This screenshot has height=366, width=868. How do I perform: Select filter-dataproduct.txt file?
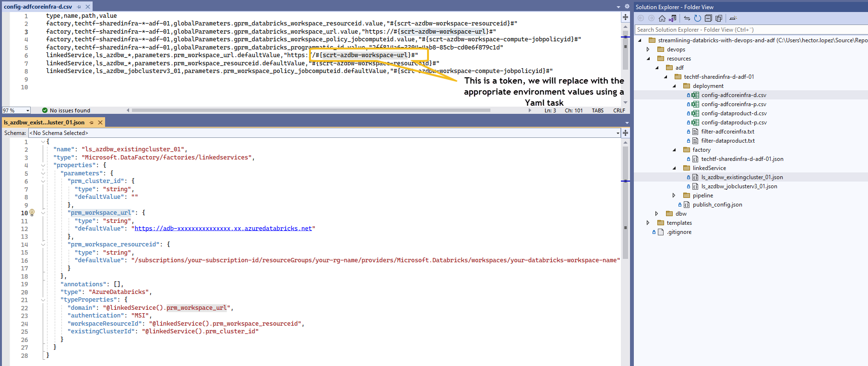click(728, 141)
